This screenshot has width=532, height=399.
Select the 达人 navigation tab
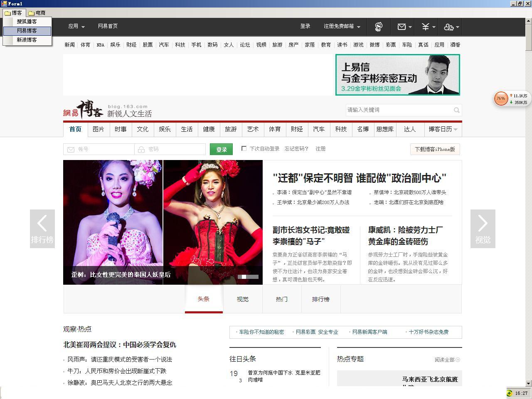point(410,129)
